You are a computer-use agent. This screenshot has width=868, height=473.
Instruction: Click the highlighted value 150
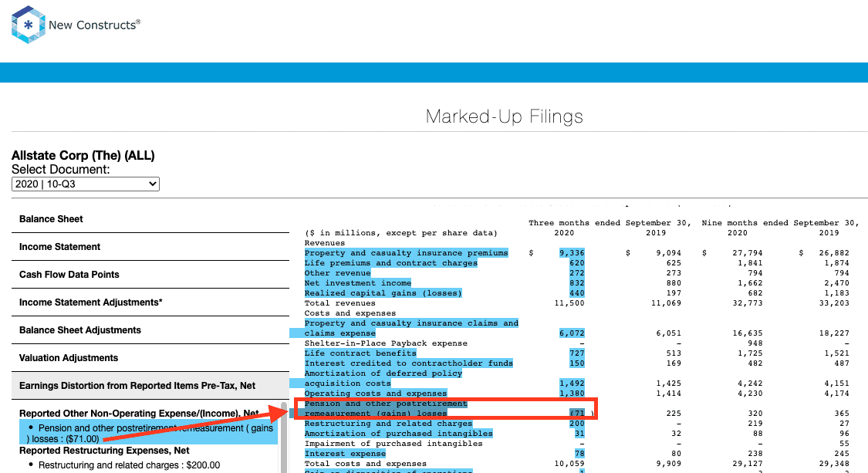pos(577,363)
